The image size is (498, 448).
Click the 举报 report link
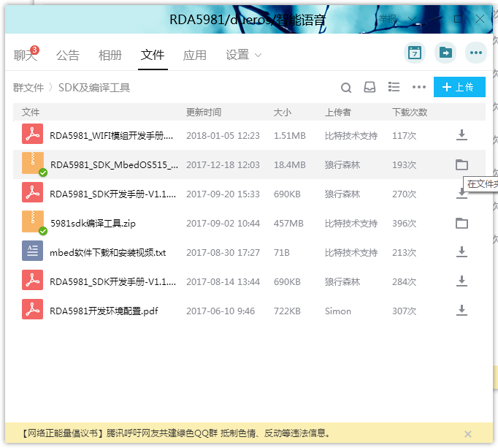pyautogui.click(x=388, y=19)
